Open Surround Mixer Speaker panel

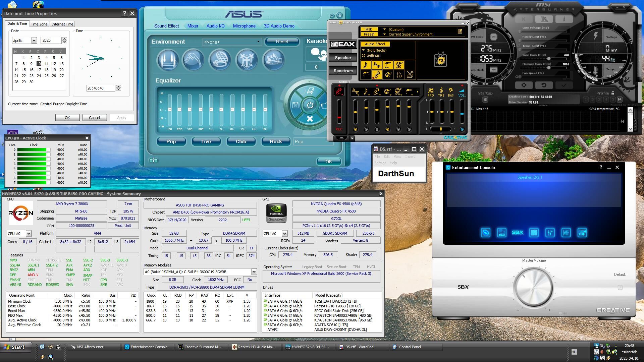[x=343, y=58]
